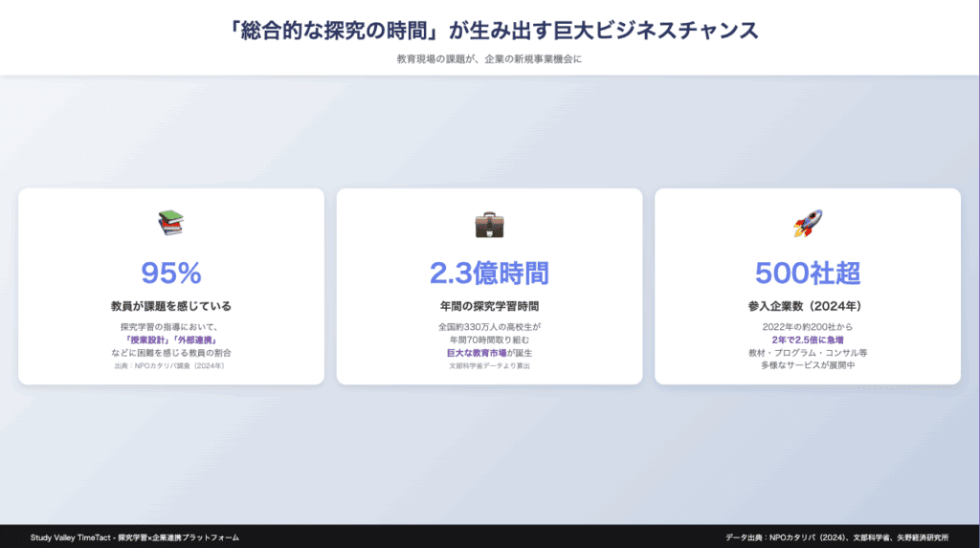Click the line 全国約330万人の高校生が
Image resolution: width=980 pixels, height=548 pixels.
pyautogui.click(x=489, y=327)
